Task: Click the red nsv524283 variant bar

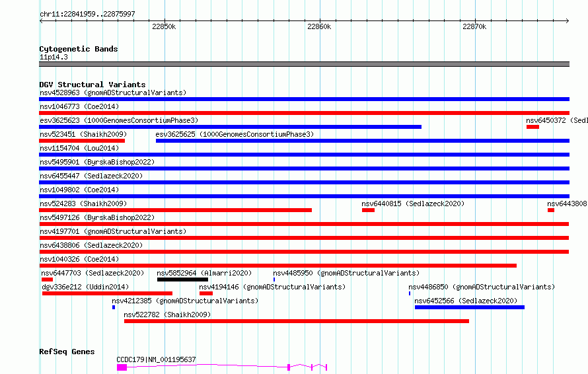Action: tap(176, 210)
